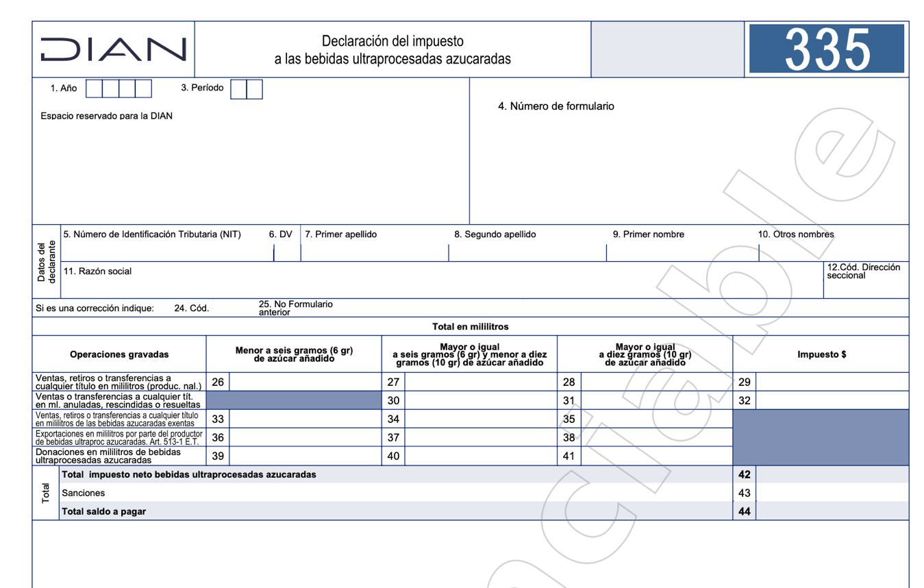Click row label 'Ventas, retiros... (produc. nal.)'
This screenshot has width=924, height=588.
(119, 382)
